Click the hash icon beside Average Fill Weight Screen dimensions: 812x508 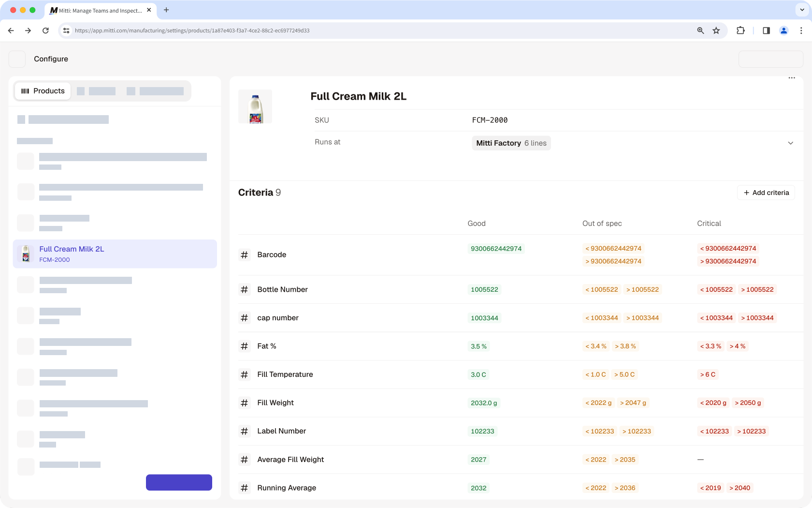click(x=245, y=460)
